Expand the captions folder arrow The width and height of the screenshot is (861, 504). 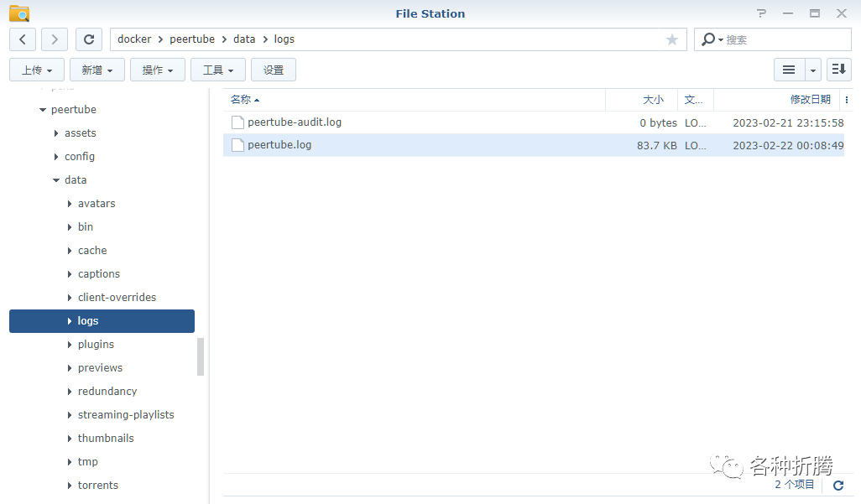click(x=69, y=274)
